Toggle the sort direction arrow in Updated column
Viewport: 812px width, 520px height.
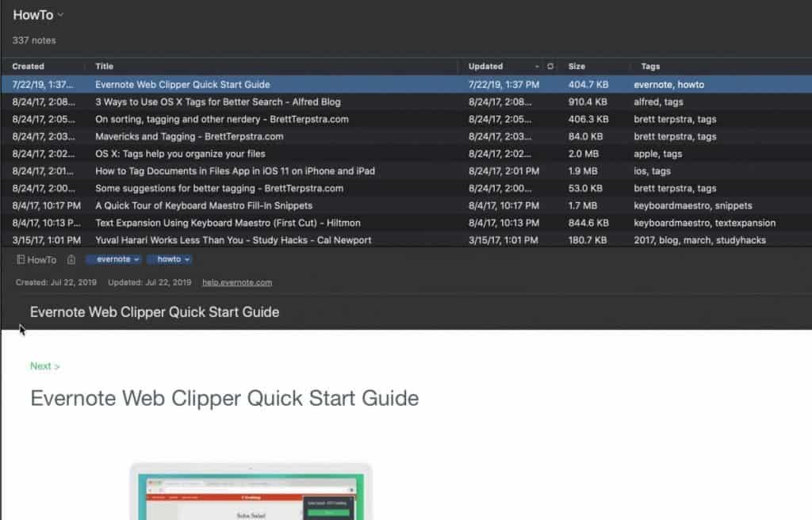tap(537, 67)
